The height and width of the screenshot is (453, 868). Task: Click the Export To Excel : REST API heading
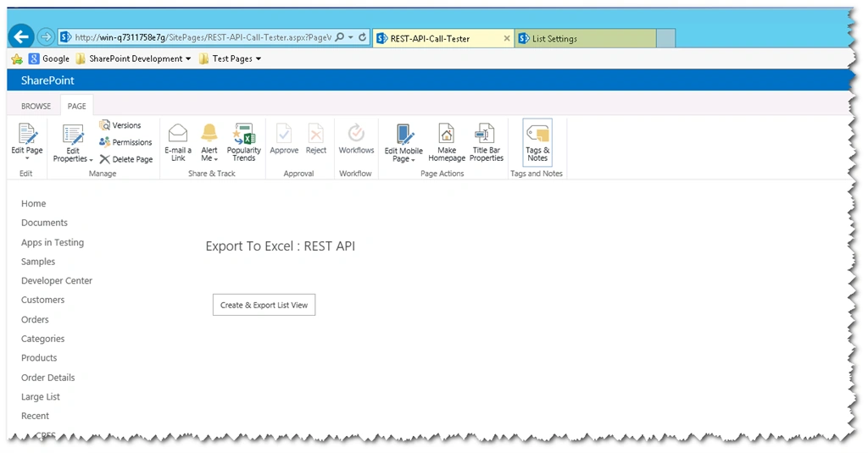coord(280,246)
